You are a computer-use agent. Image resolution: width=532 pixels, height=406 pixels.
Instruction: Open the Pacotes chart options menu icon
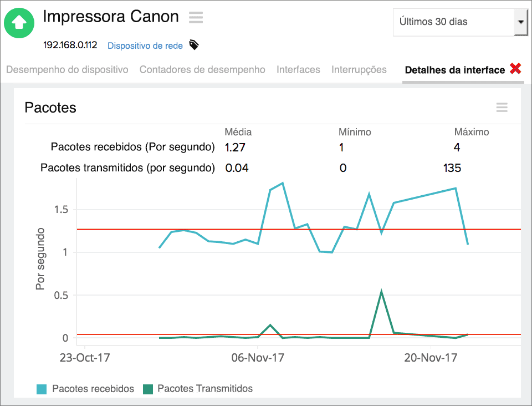502,108
